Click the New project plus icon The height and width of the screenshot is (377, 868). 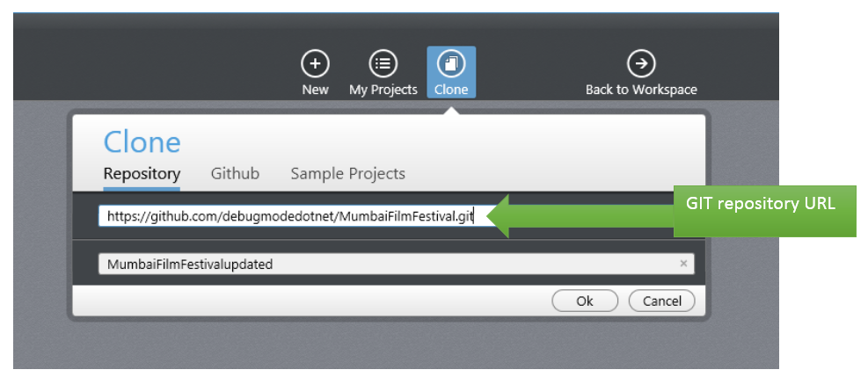click(315, 63)
